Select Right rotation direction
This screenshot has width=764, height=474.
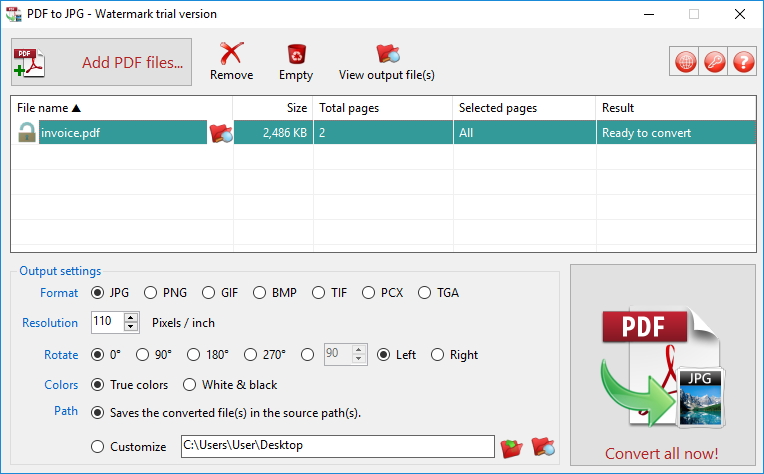(x=438, y=355)
